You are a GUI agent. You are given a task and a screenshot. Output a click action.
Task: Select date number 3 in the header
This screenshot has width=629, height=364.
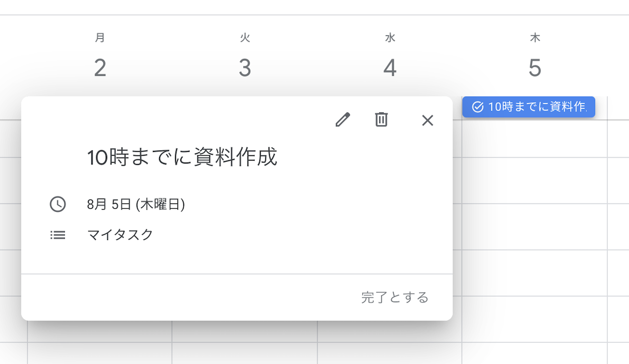coord(245,68)
